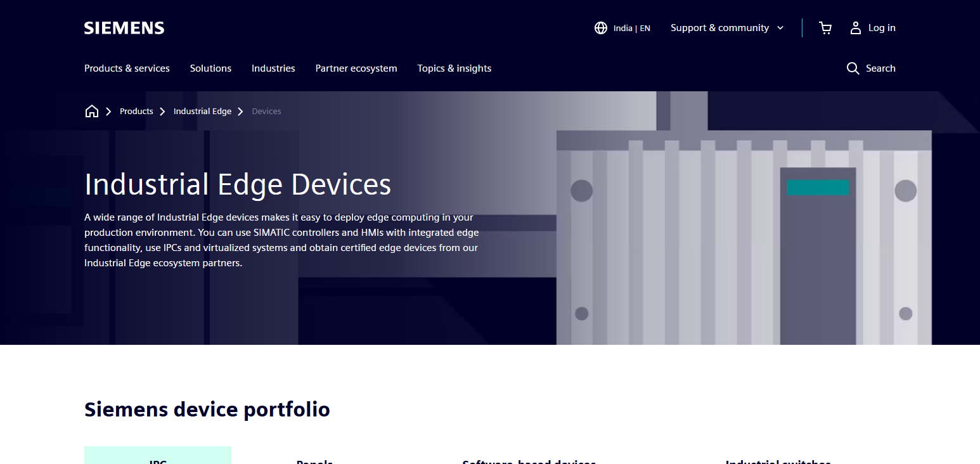This screenshot has width=980, height=464.
Task: Click the Search label
Action: (x=880, y=68)
